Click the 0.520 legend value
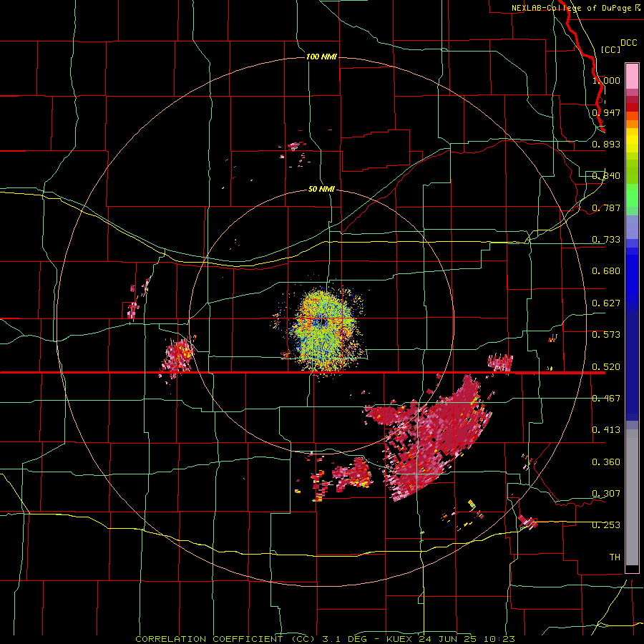This screenshot has height=644, width=644. click(606, 367)
